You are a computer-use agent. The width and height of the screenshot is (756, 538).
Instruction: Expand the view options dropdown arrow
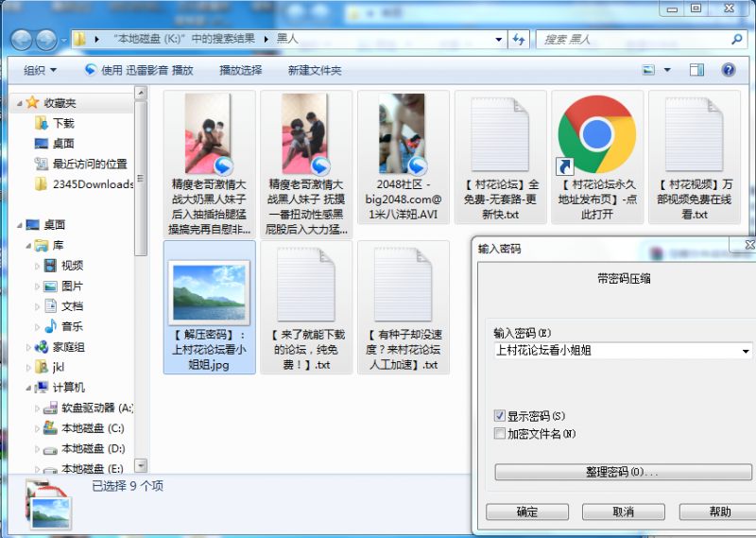667,70
